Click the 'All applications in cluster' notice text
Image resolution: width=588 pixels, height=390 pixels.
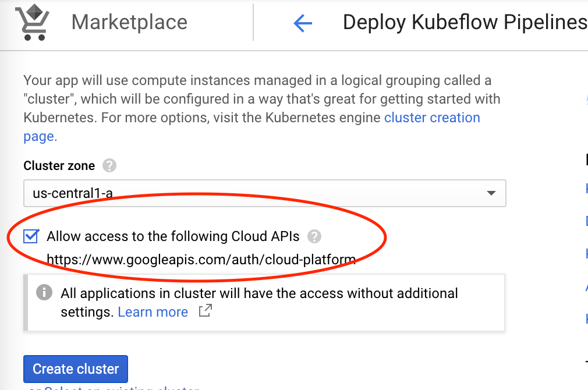(x=259, y=303)
